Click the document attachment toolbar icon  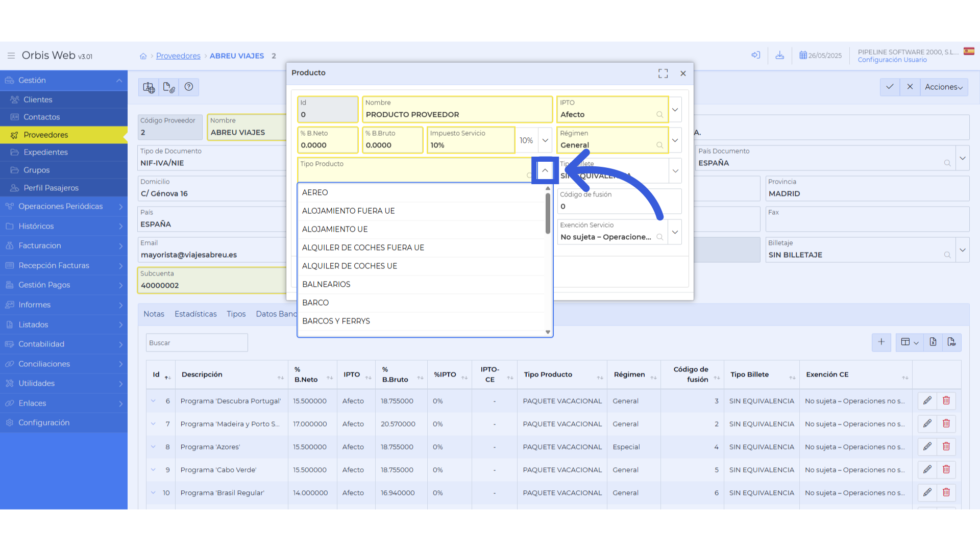[169, 87]
